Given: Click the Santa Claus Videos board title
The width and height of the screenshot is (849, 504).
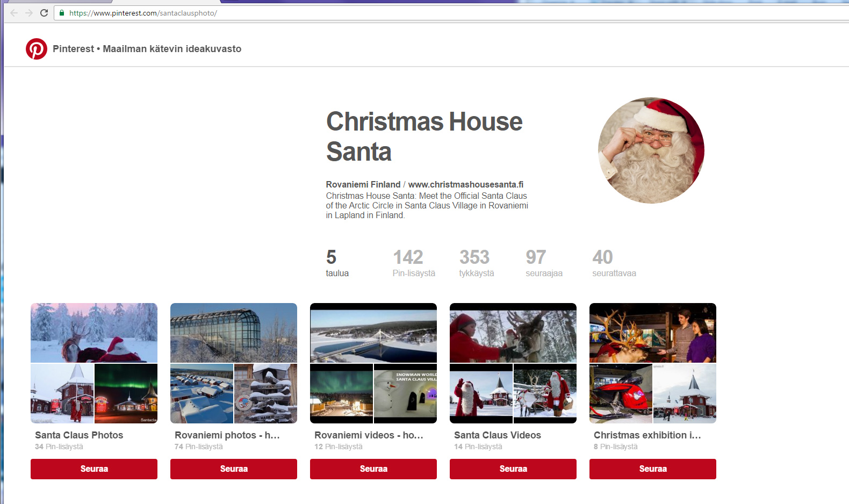Looking at the screenshot, I should click(x=498, y=435).
